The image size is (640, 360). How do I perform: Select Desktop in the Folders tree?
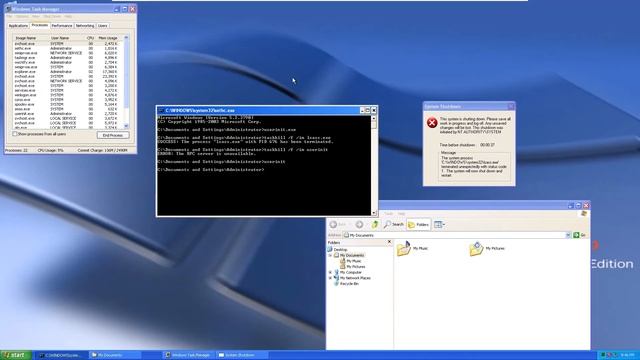point(340,249)
